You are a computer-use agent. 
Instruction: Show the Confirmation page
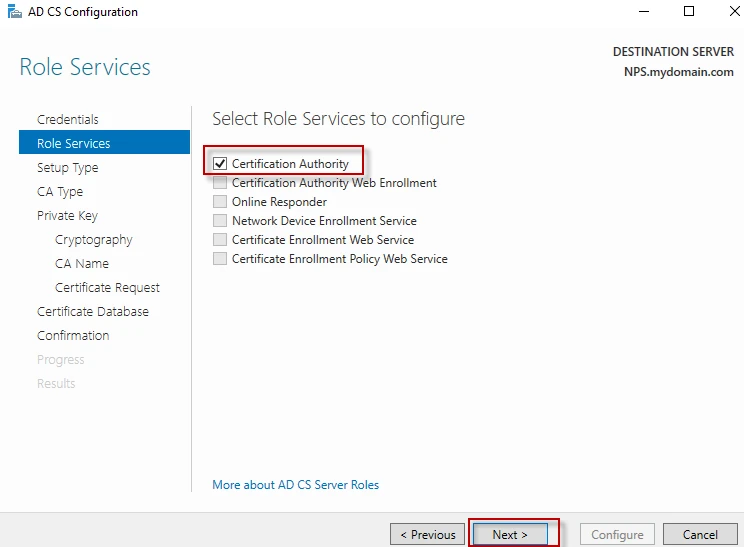tap(73, 336)
